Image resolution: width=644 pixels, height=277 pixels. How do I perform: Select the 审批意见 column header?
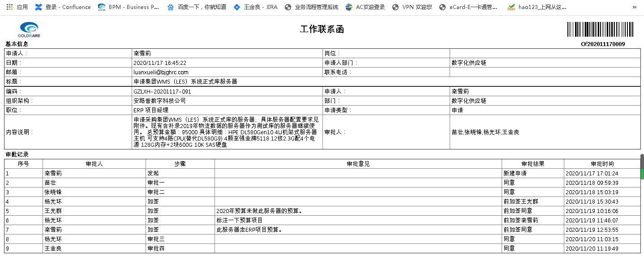(x=358, y=164)
